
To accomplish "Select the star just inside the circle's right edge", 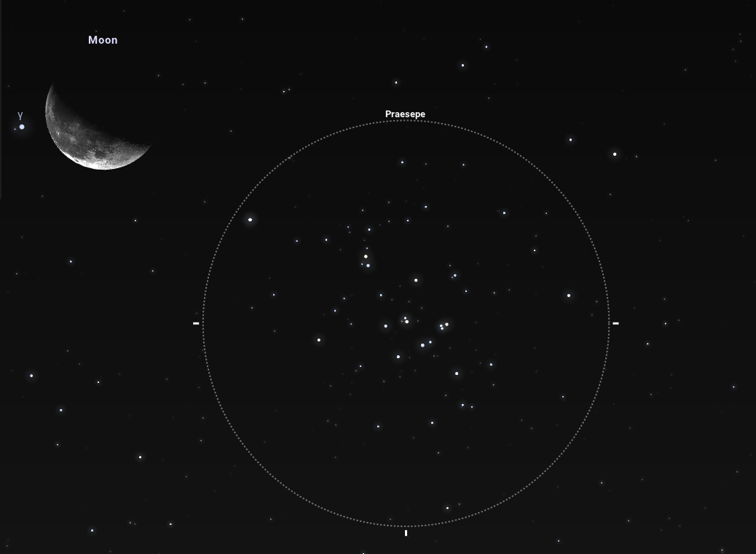I will 569,296.
